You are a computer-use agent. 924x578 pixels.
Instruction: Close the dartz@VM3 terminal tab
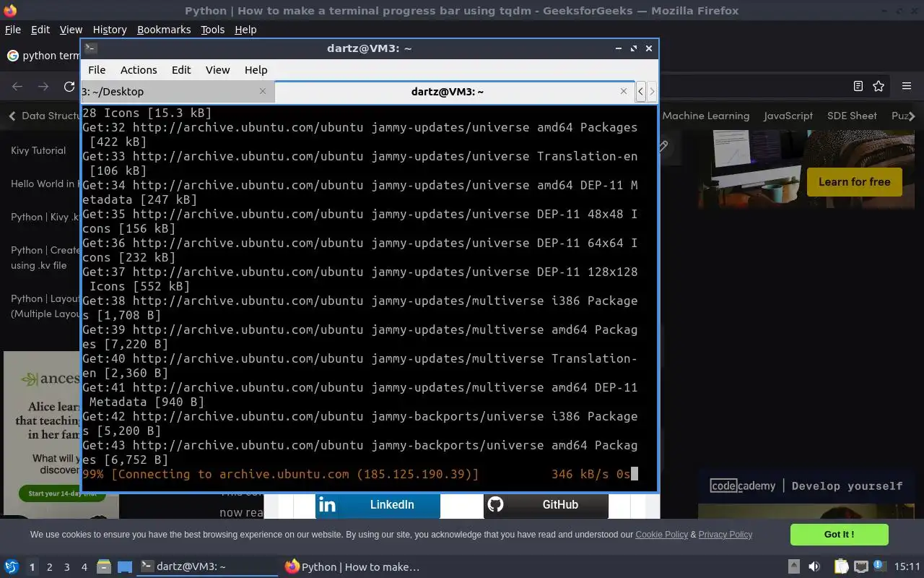tap(624, 91)
